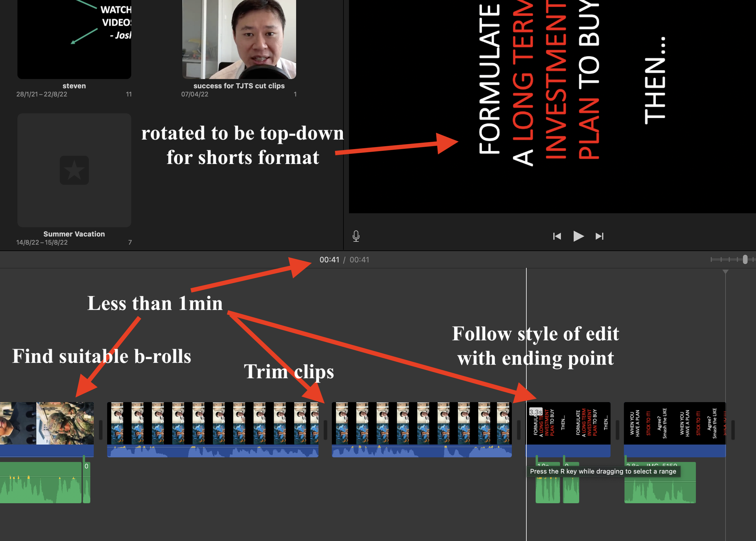Click the voiceover microphone icon
This screenshot has width=756, height=541.
tap(356, 236)
